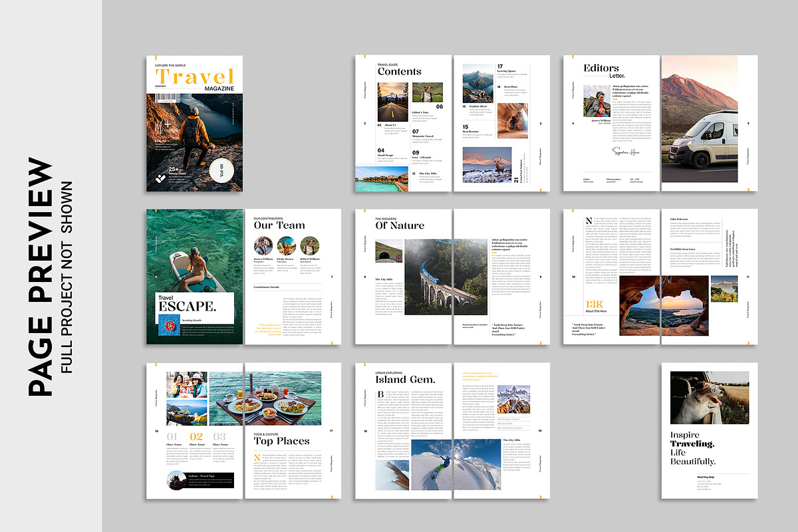Select the first team member portrait circle
The height and width of the screenshot is (532, 798).
coord(264,246)
